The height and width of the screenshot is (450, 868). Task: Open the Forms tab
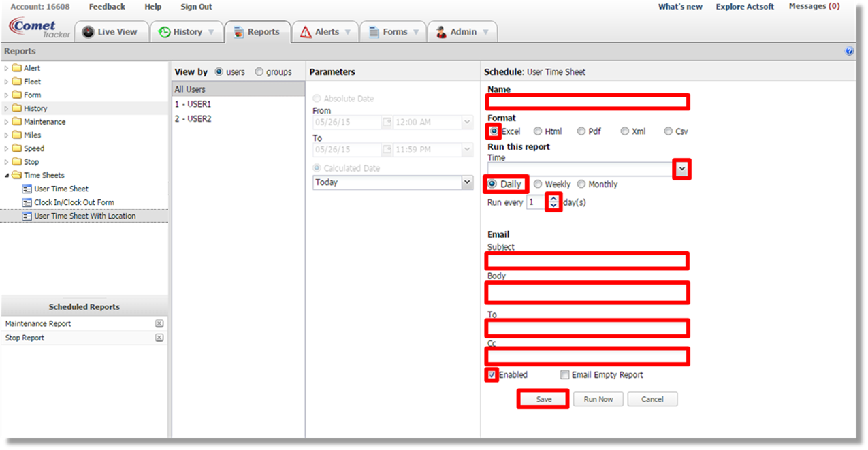pyautogui.click(x=393, y=32)
